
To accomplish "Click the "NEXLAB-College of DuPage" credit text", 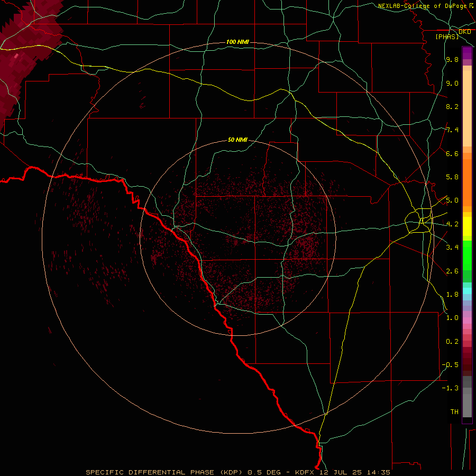I will pos(422,6).
